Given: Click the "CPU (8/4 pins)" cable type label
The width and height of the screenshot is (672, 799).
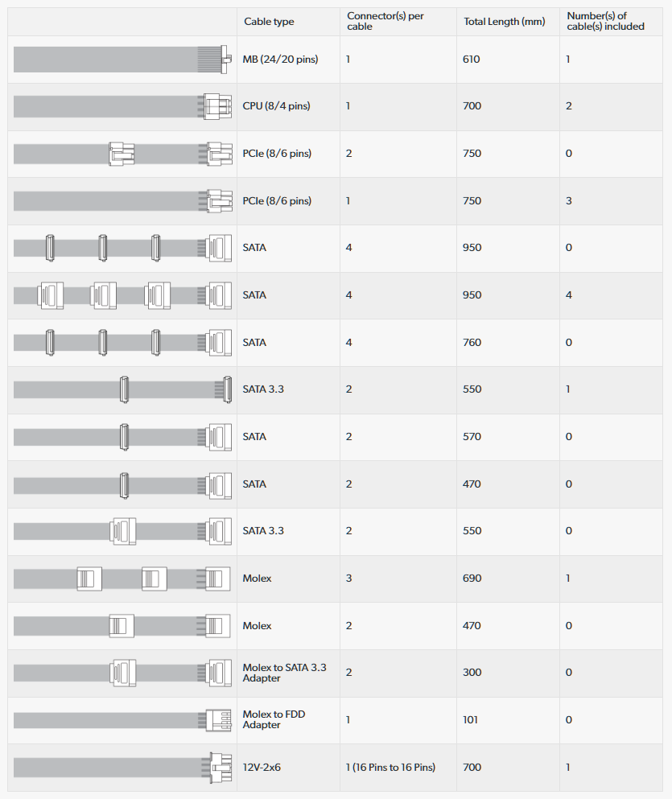Looking at the screenshot, I should [x=276, y=106].
